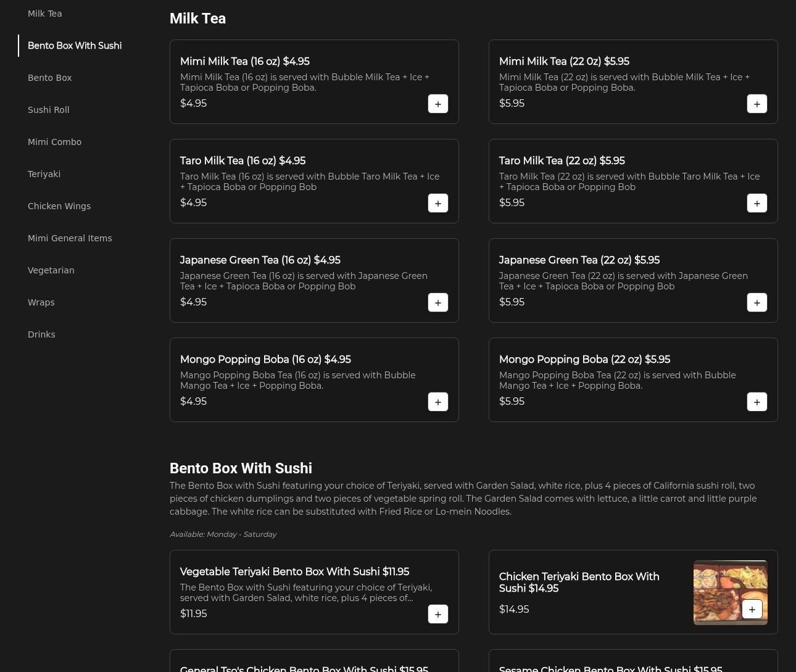
Task: Open the Drinks category
Action: (x=41, y=334)
